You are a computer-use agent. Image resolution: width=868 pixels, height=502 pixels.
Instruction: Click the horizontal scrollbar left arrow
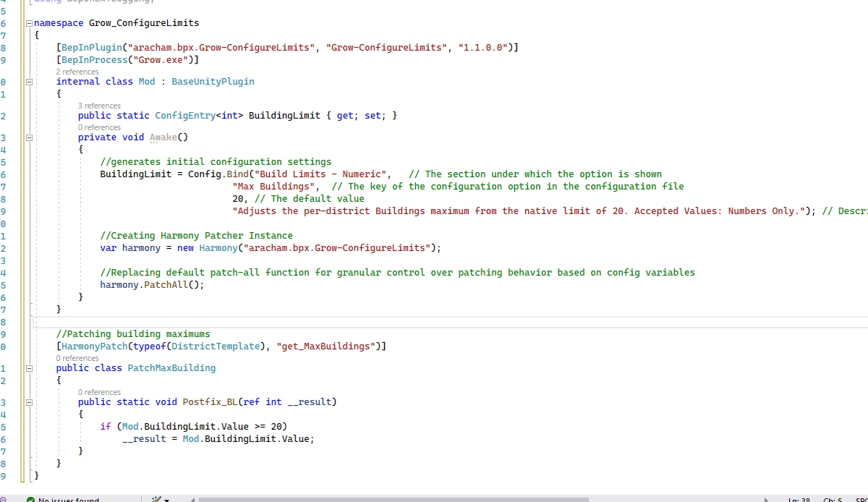192,499
